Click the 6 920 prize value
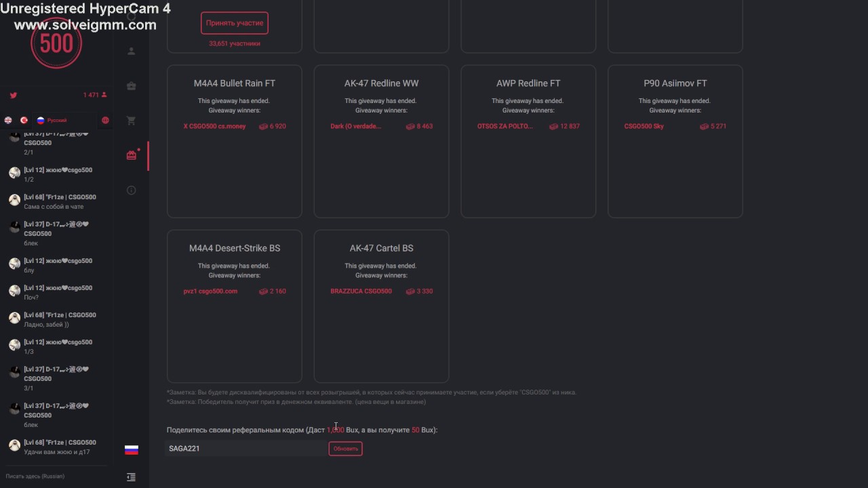 point(273,126)
